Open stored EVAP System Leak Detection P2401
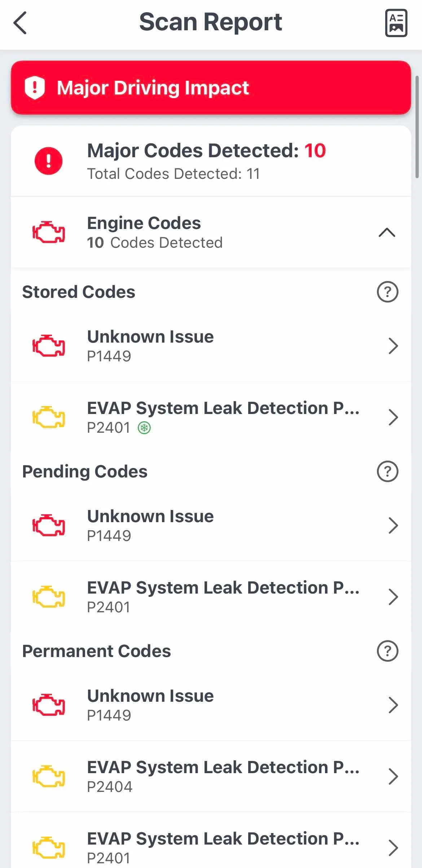 211,417
